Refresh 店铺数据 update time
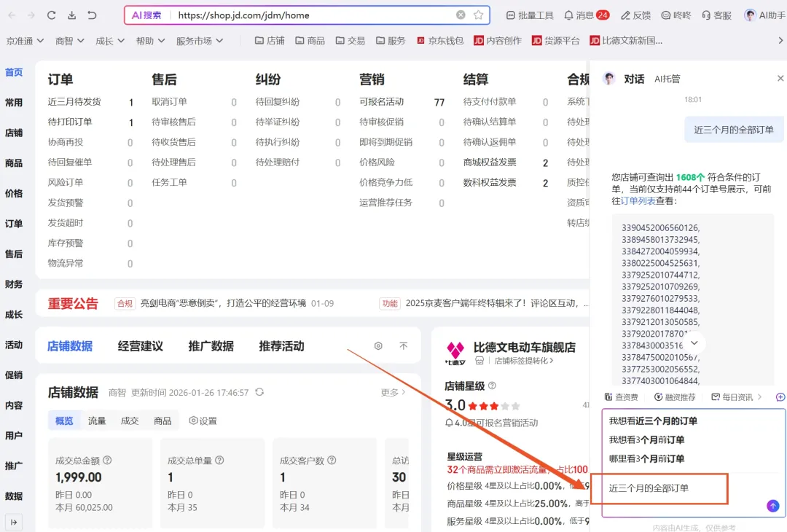The width and height of the screenshot is (787, 532). point(259,392)
